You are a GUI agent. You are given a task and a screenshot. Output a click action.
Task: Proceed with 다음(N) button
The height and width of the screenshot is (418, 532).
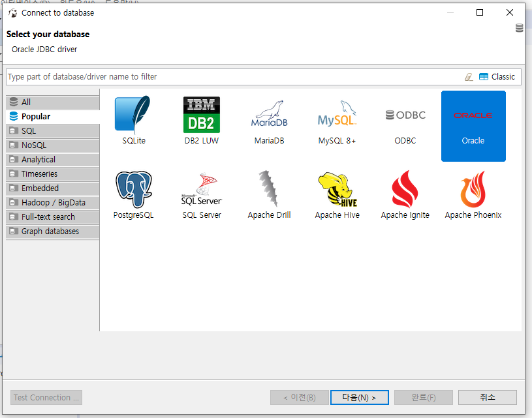pyautogui.click(x=359, y=397)
